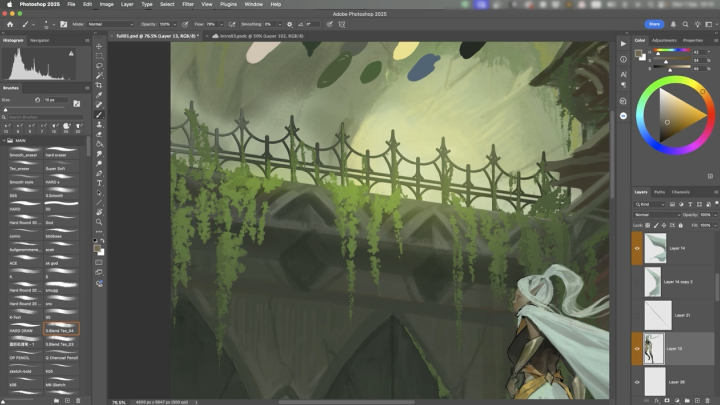Select the Move tool in the toolbar
Screen dimensions: 720x405
pyautogui.click(x=99, y=46)
